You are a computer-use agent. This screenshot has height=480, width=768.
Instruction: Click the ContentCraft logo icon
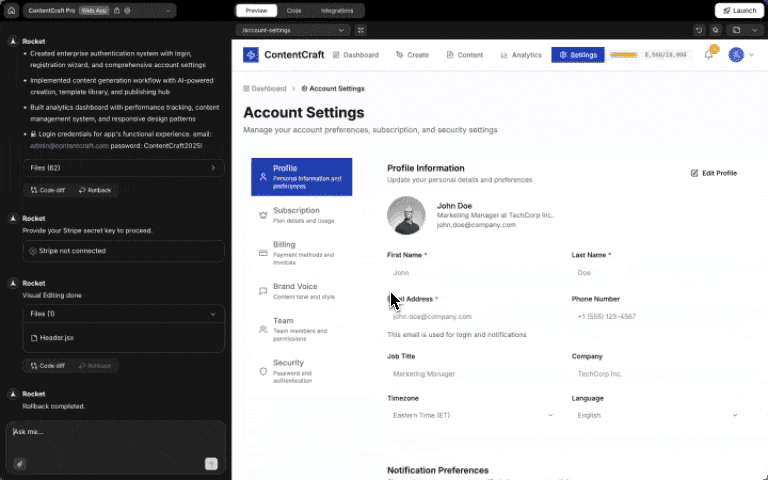[x=250, y=54]
